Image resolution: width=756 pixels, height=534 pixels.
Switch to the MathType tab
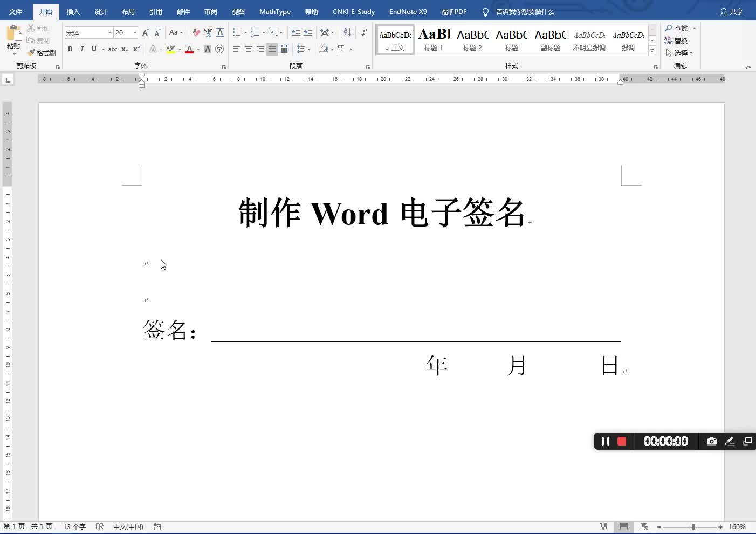pos(274,11)
